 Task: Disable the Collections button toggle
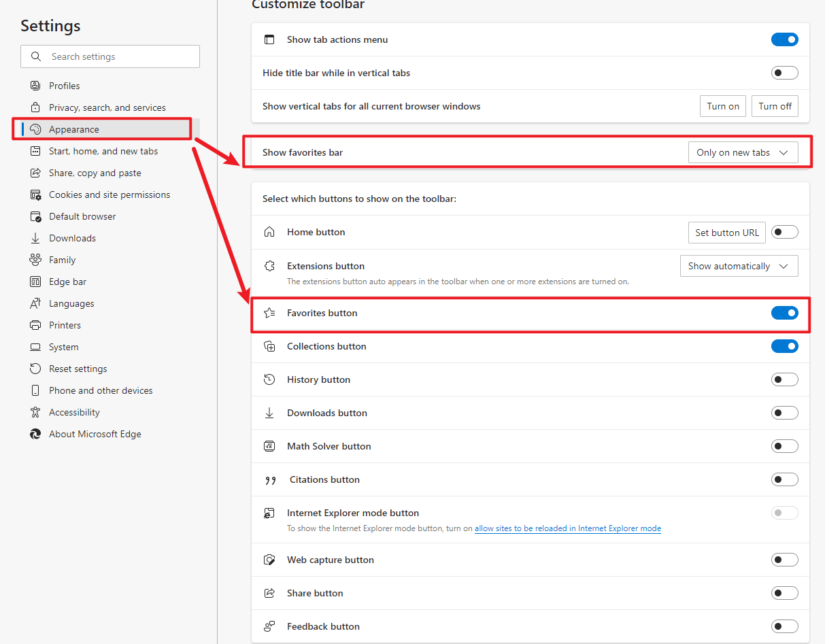pos(785,346)
